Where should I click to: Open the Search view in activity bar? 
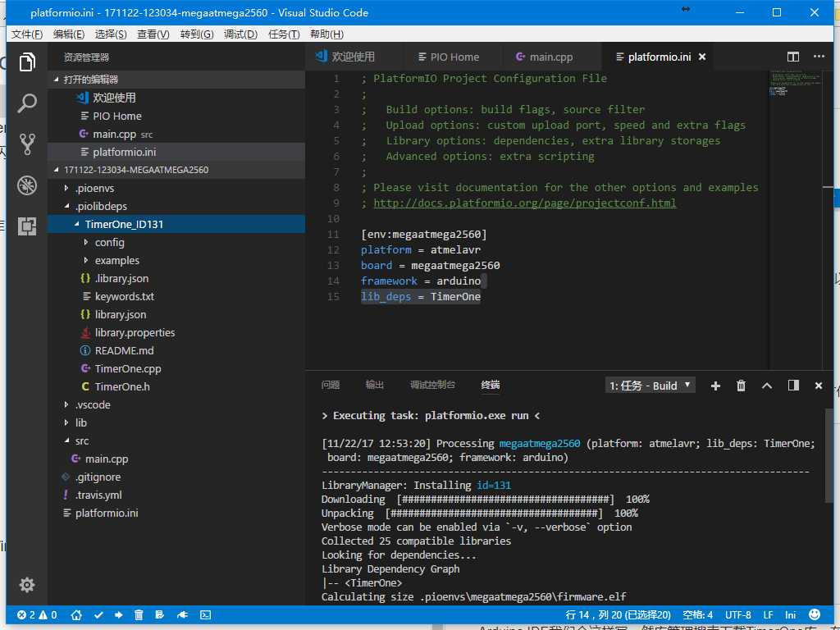27,103
